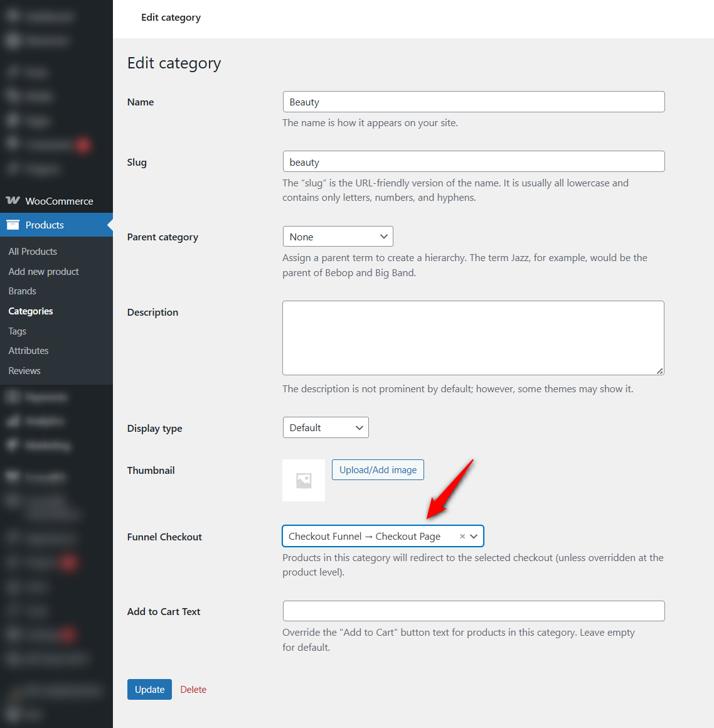Click the WooCommerce W logo in the sidebar

tap(13, 201)
